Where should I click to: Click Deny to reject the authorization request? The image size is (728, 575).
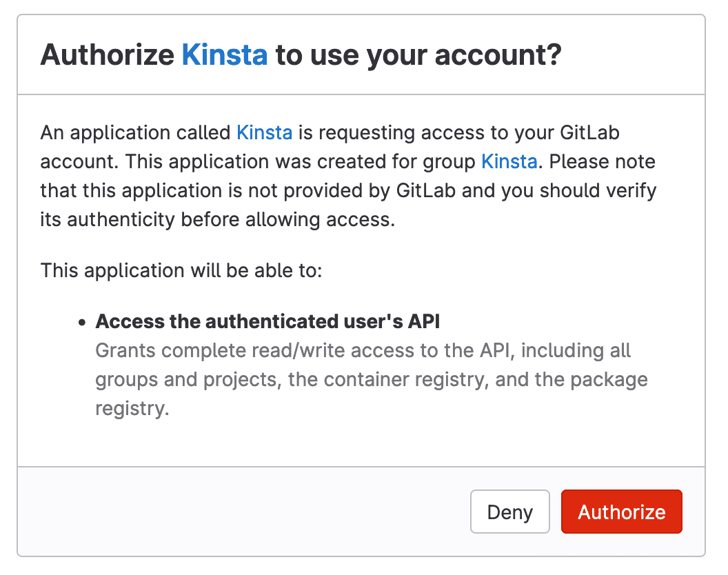tap(510, 512)
